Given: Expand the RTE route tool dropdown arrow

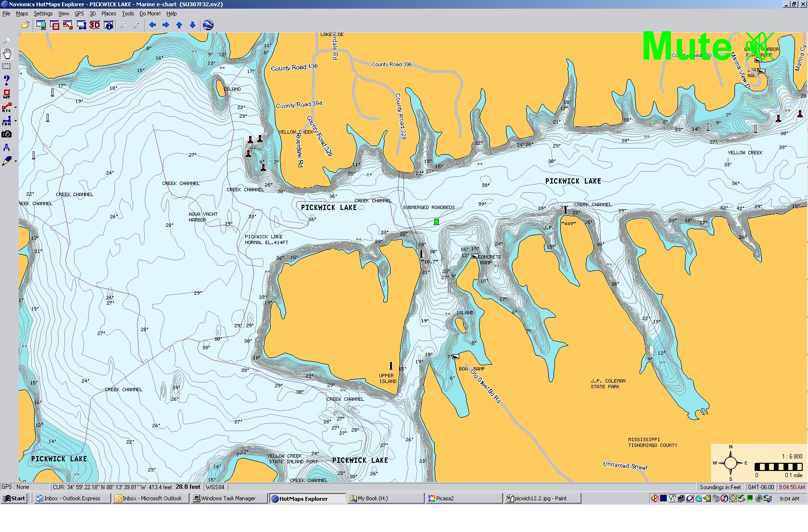Looking at the screenshot, I should pos(15,108).
